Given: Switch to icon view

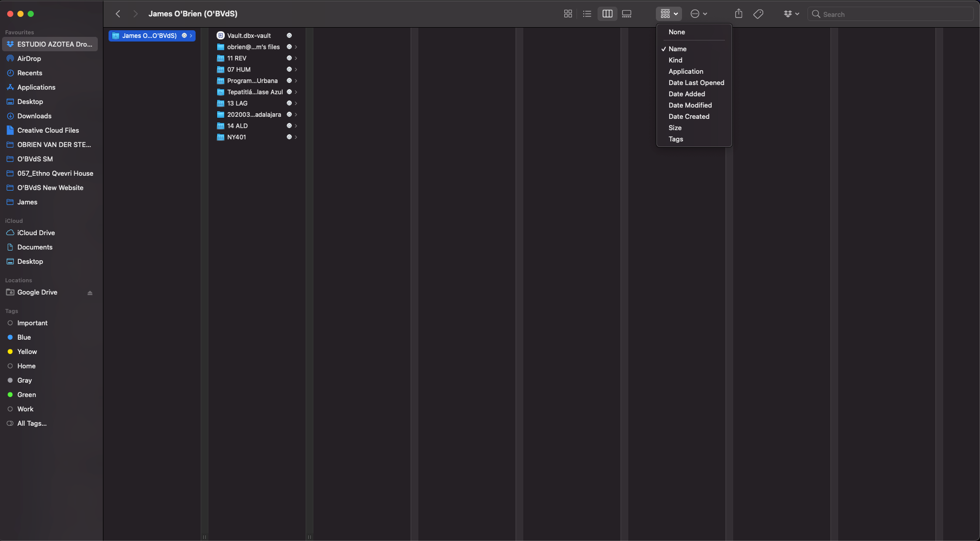Looking at the screenshot, I should point(568,14).
